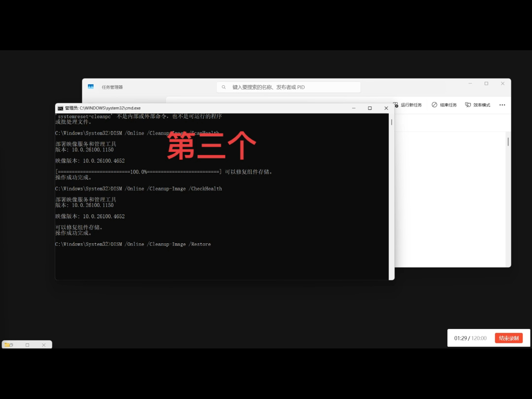Screen dimensions: 532x399
Task: Close the Task Manager window
Action: click(502, 83)
